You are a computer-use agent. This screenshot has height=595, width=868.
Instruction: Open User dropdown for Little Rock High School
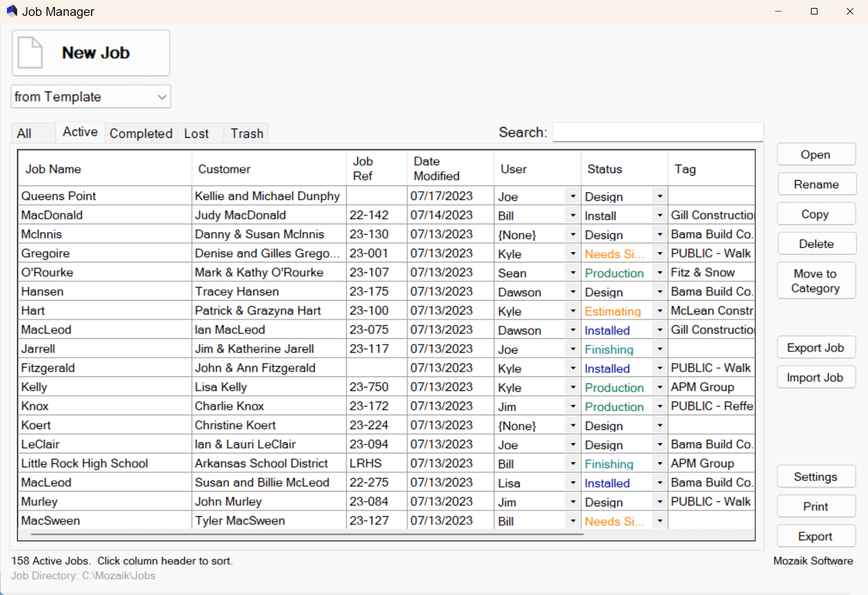coord(572,464)
